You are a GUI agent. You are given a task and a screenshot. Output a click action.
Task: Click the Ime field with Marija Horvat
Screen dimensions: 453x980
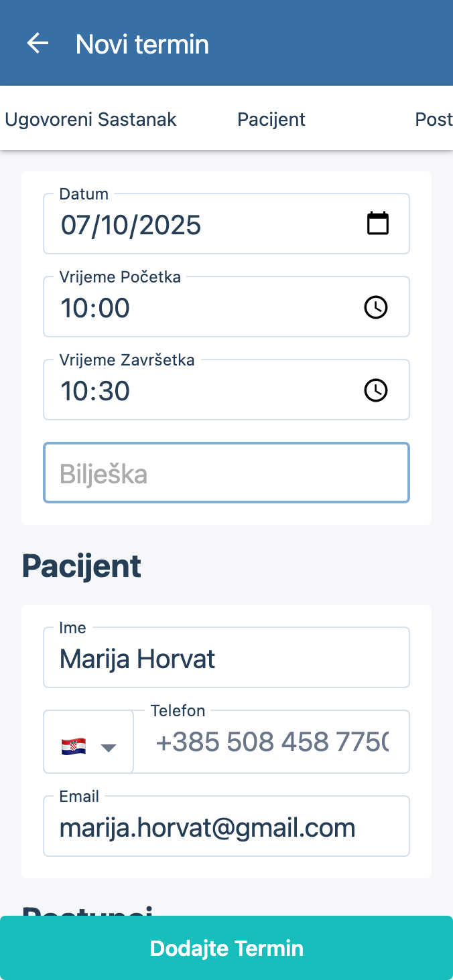(x=226, y=659)
